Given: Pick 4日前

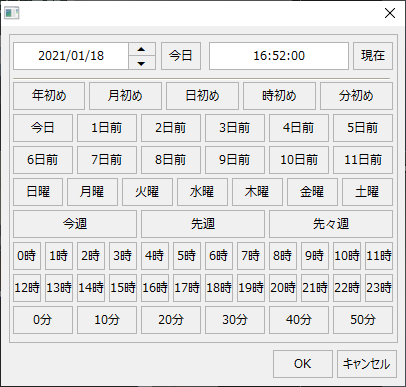Looking at the screenshot, I should (x=299, y=128).
